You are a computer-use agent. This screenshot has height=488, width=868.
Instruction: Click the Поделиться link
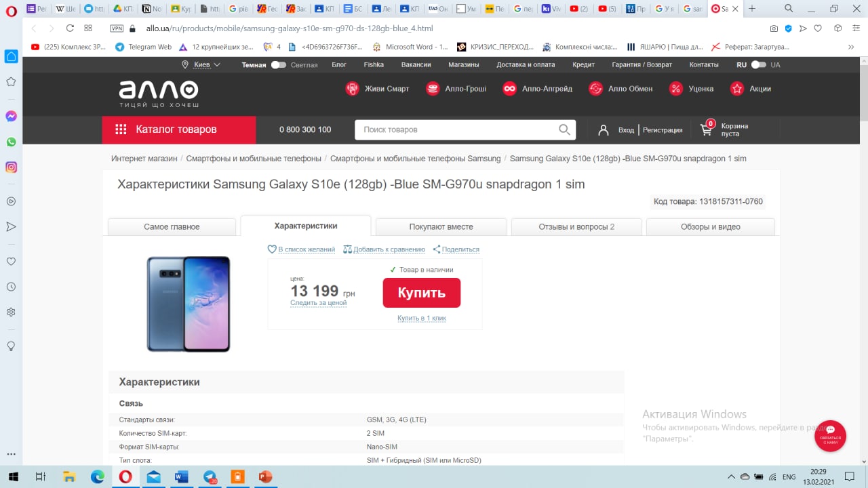[x=456, y=249]
